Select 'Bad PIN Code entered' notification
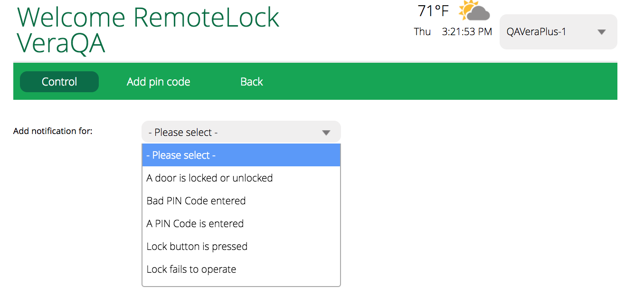The height and width of the screenshot is (307, 644). (196, 201)
